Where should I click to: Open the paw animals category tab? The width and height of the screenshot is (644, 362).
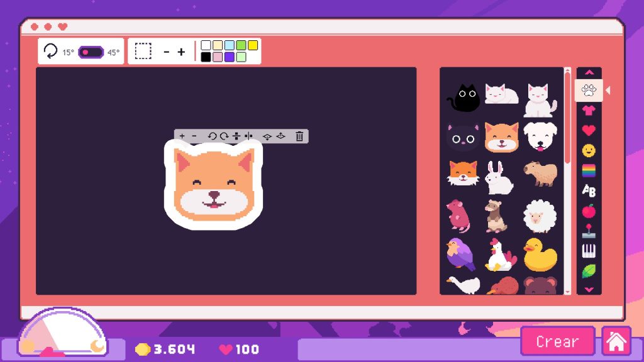[590, 90]
